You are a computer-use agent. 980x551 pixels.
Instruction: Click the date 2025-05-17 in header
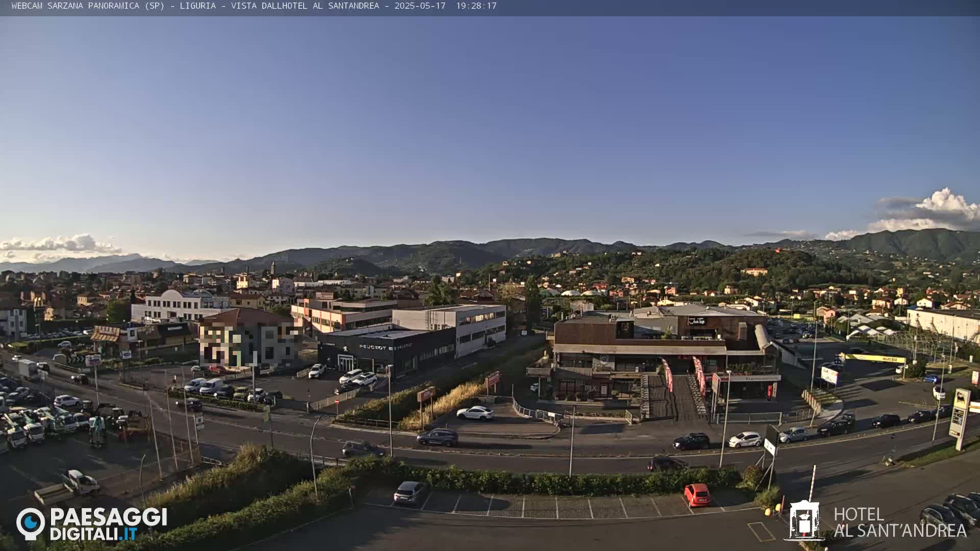point(420,6)
